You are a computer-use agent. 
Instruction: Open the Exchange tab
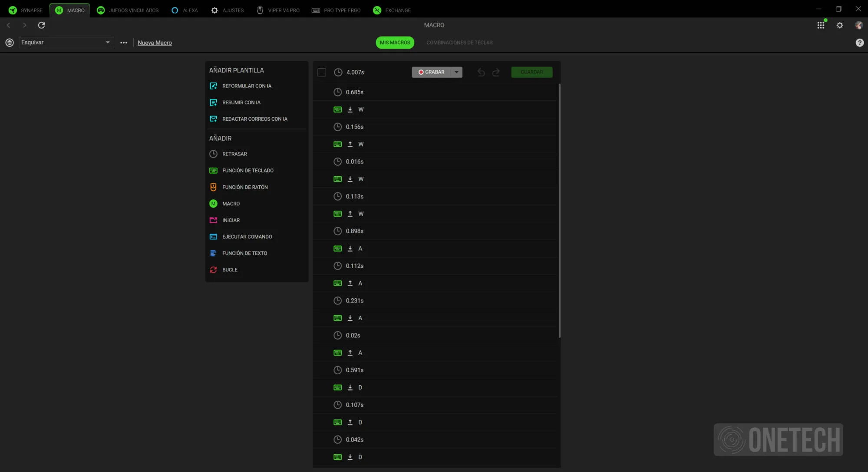point(392,10)
